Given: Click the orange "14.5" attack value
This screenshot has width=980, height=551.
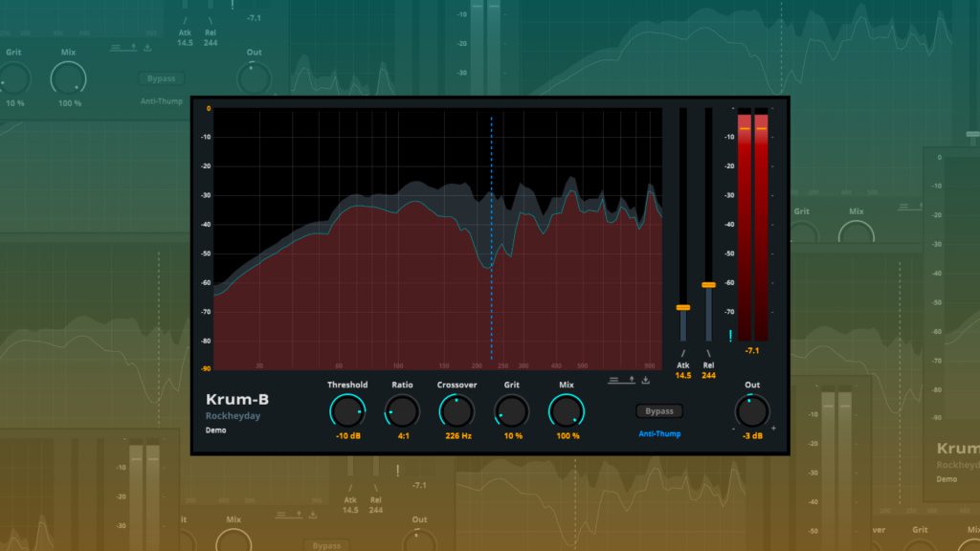Looking at the screenshot, I should coord(683,375).
